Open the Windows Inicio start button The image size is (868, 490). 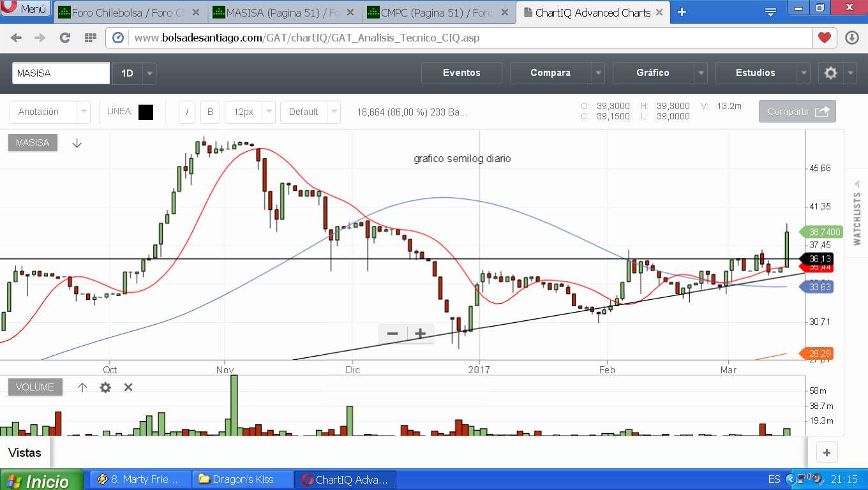coord(42,480)
